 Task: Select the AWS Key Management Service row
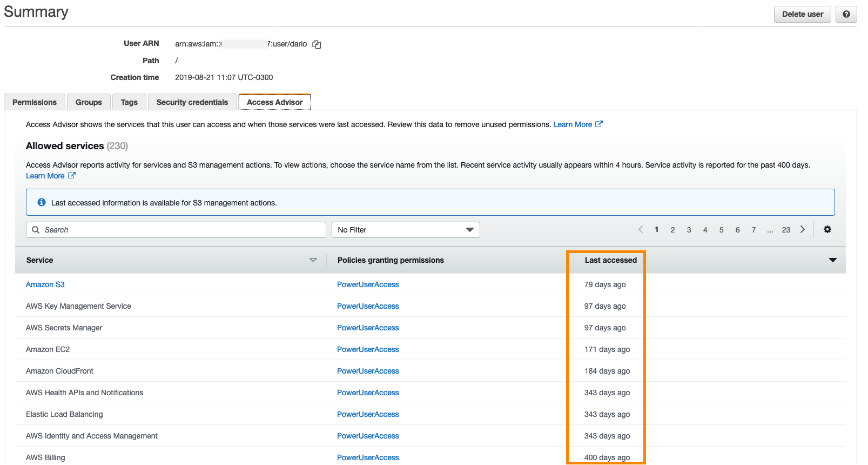[430, 306]
